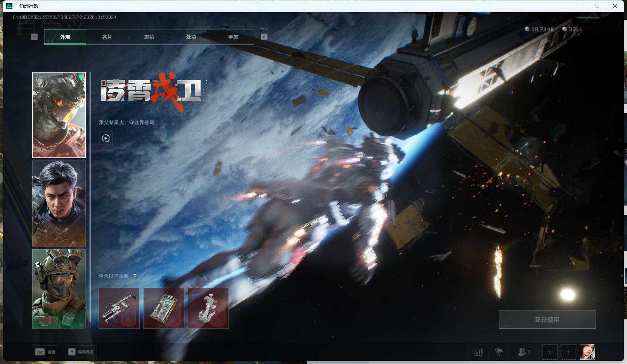Select the 表情 tab

pyautogui.click(x=149, y=37)
